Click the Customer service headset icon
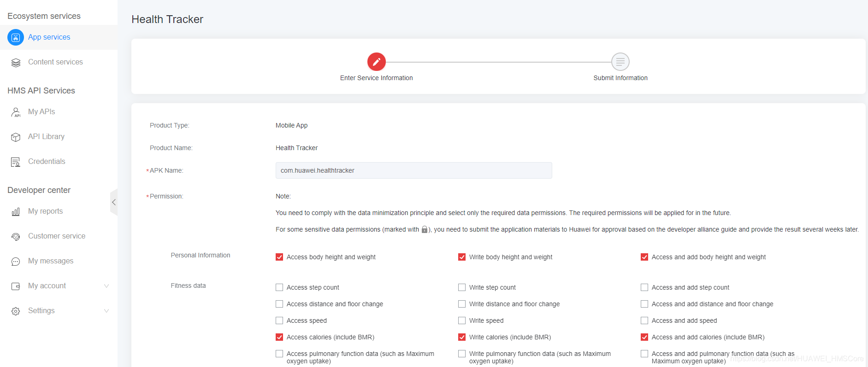Viewport: 868px width, 367px height. click(x=16, y=237)
